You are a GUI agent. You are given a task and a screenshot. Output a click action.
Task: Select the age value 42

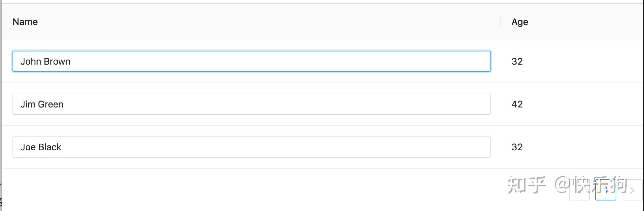coord(517,104)
